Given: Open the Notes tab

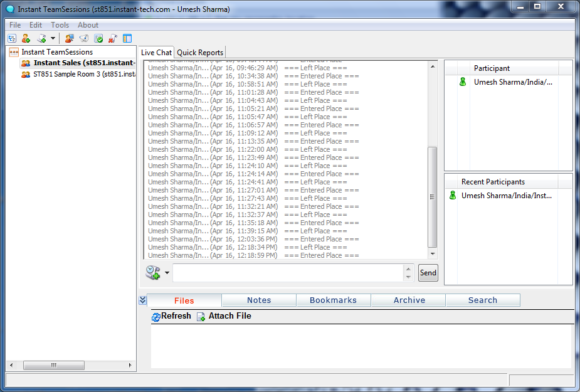Looking at the screenshot, I should [259, 300].
